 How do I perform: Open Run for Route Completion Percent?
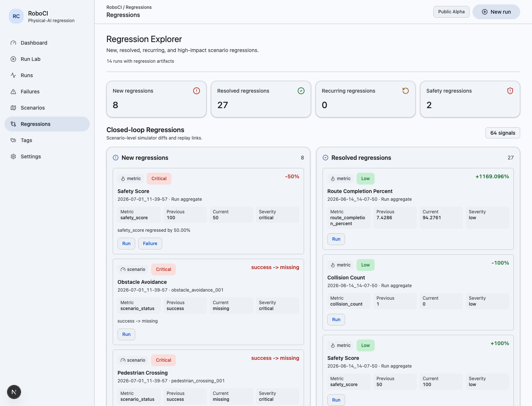tap(336, 239)
